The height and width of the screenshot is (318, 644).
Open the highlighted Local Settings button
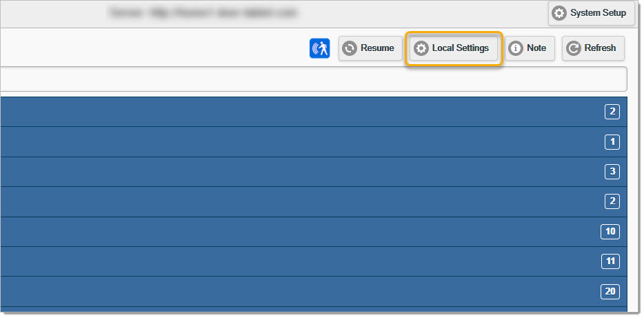click(454, 48)
